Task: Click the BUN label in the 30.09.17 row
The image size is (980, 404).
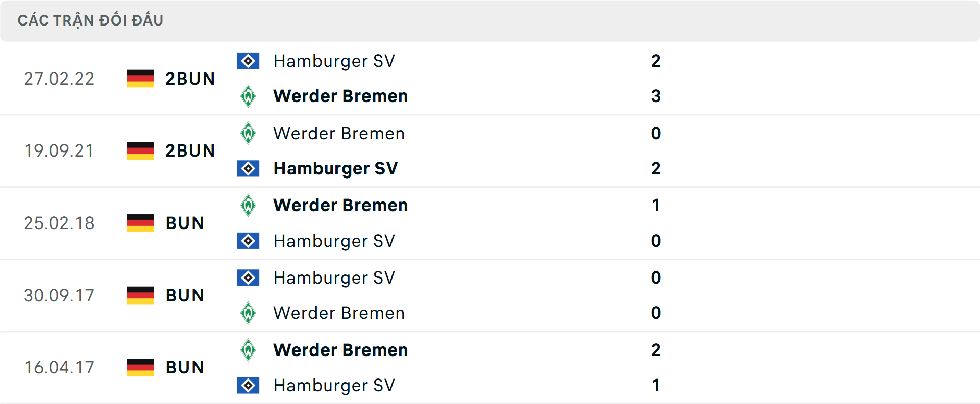Action: pos(184,295)
